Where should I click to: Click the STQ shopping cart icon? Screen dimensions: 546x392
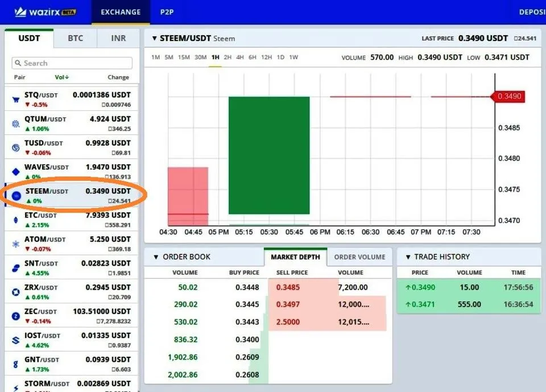tap(16, 100)
